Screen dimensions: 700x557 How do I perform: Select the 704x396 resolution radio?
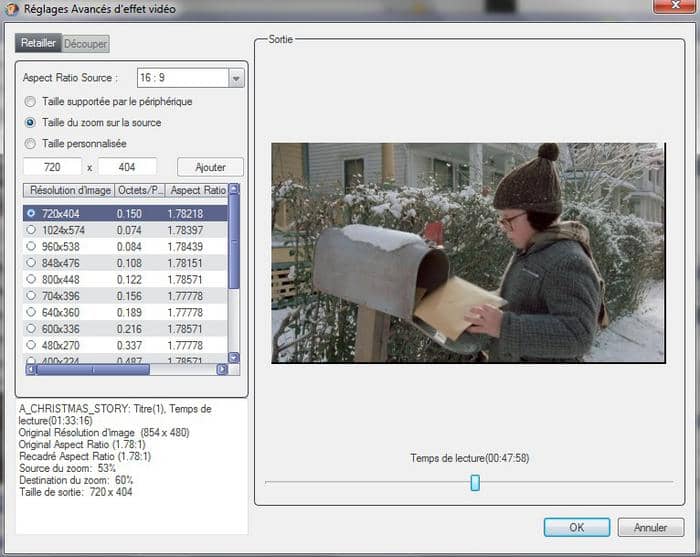[x=31, y=296]
